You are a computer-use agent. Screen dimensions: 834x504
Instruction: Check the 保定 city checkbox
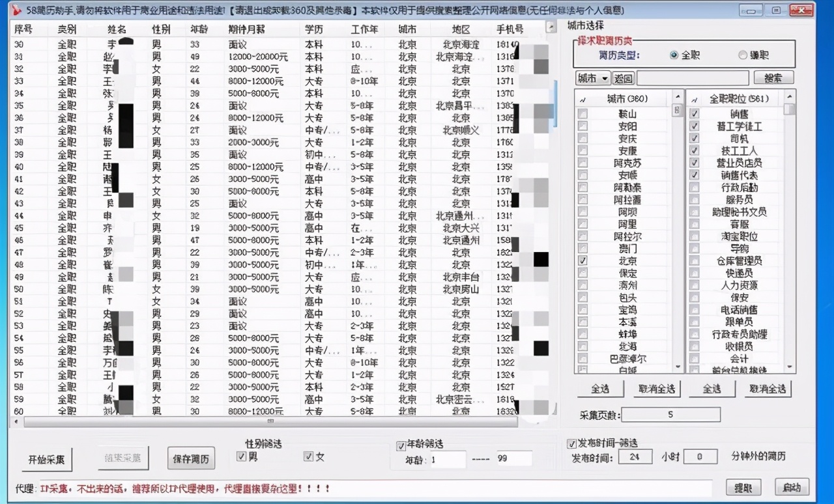582,273
